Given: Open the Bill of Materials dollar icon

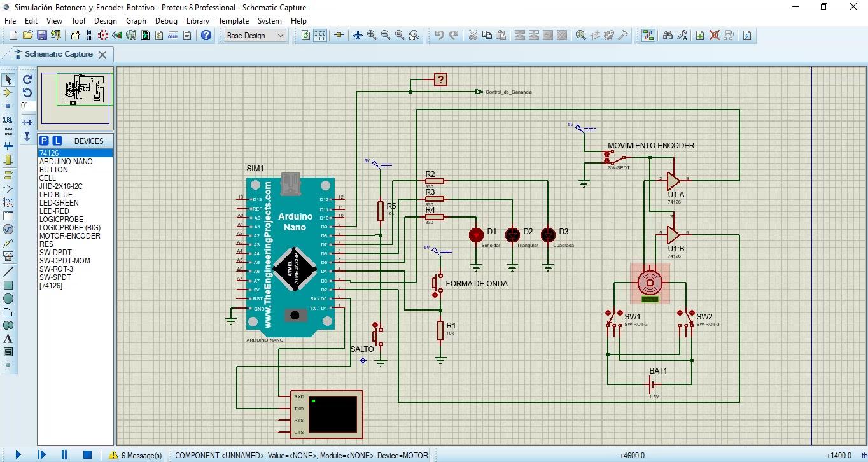Looking at the screenshot, I should [158, 36].
